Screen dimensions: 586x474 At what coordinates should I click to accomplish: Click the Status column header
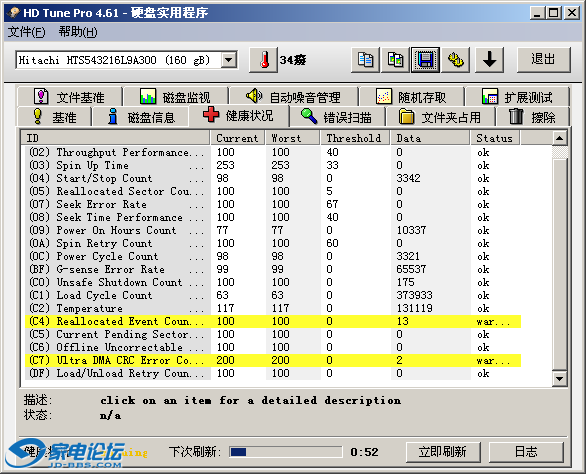click(495, 138)
